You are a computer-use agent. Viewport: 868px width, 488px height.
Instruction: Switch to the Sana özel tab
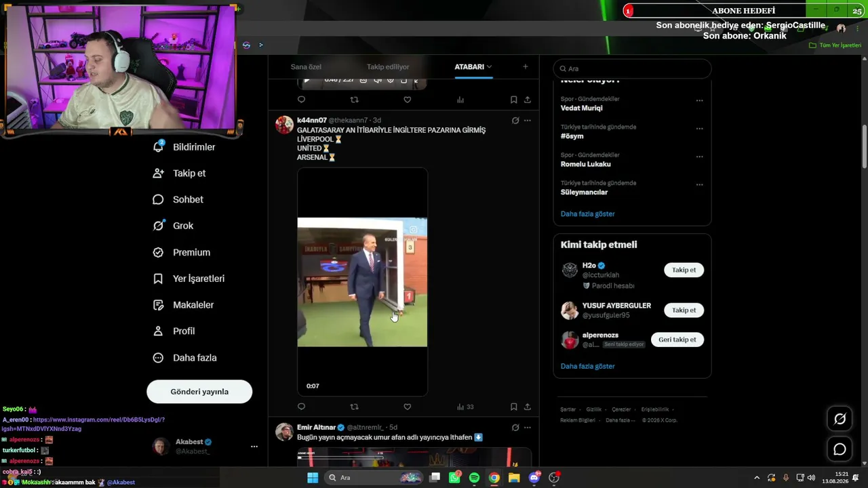pos(306,67)
